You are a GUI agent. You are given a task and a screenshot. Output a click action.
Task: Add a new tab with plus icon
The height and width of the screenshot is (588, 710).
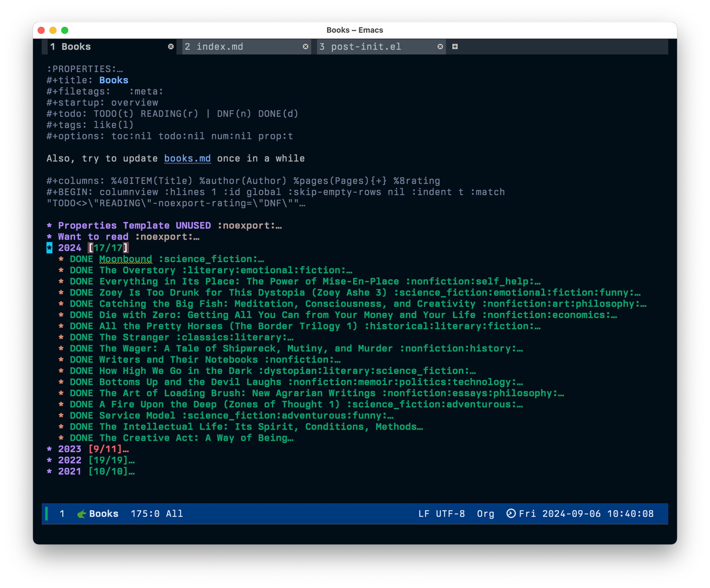pyautogui.click(x=455, y=46)
